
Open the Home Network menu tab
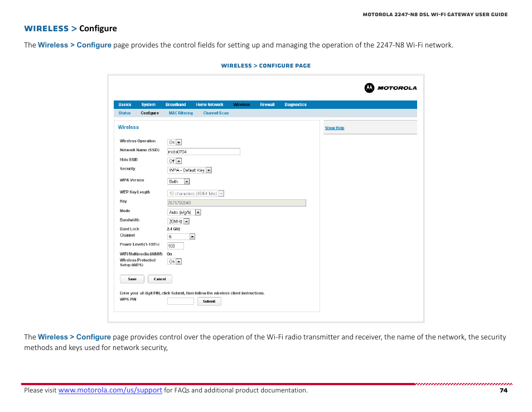click(209, 104)
